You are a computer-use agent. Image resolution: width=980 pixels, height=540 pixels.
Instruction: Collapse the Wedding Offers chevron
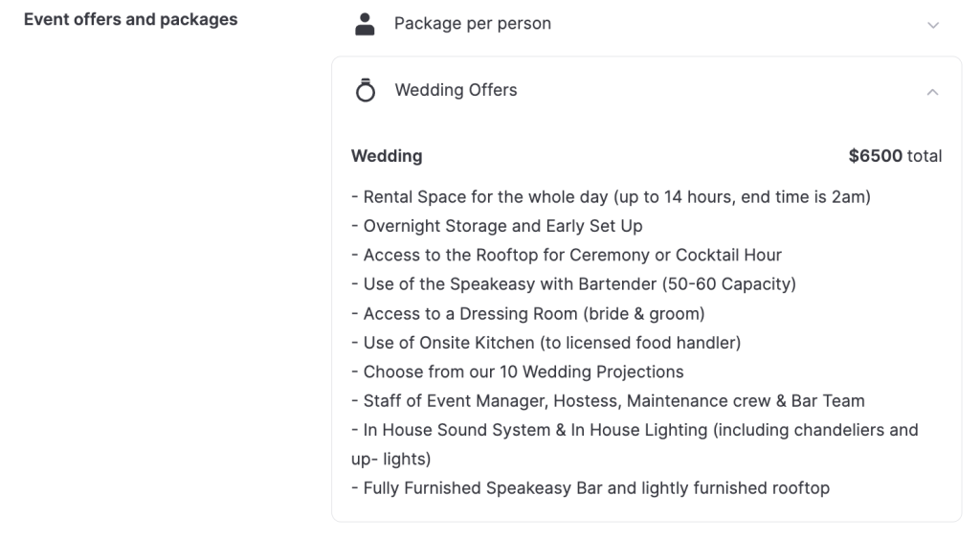tap(933, 92)
